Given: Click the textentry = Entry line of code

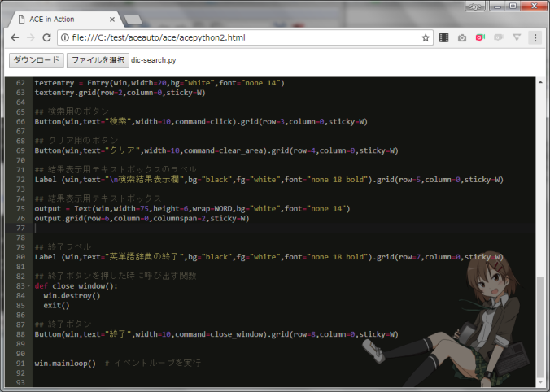Looking at the screenshot, I should click(x=159, y=83).
